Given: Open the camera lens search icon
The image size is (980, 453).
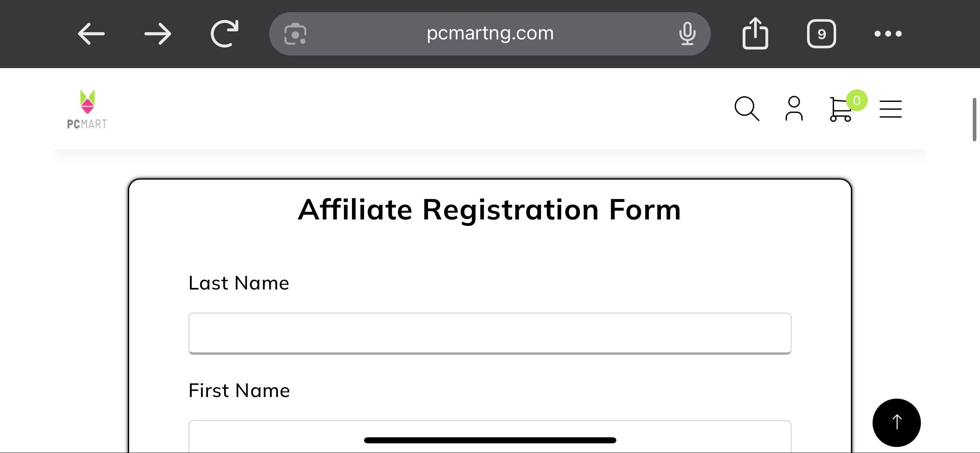Looking at the screenshot, I should pyautogui.click(x=295, y=34).
